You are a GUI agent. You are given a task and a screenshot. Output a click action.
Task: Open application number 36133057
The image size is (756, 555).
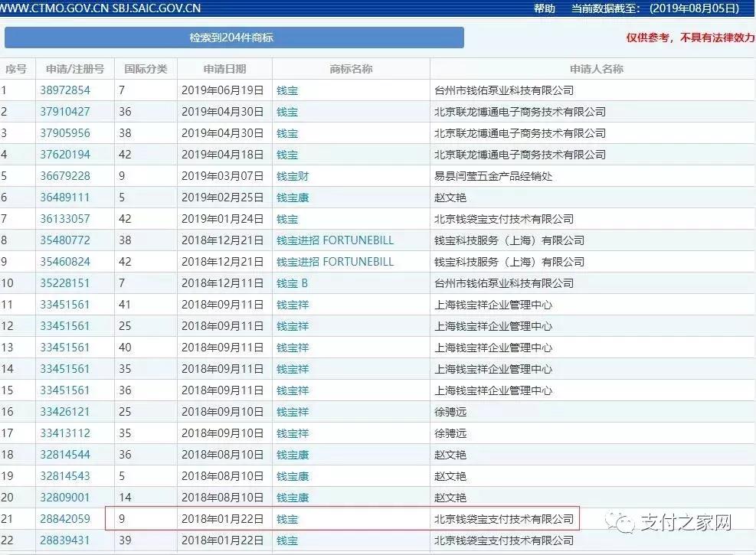(65, 219)
